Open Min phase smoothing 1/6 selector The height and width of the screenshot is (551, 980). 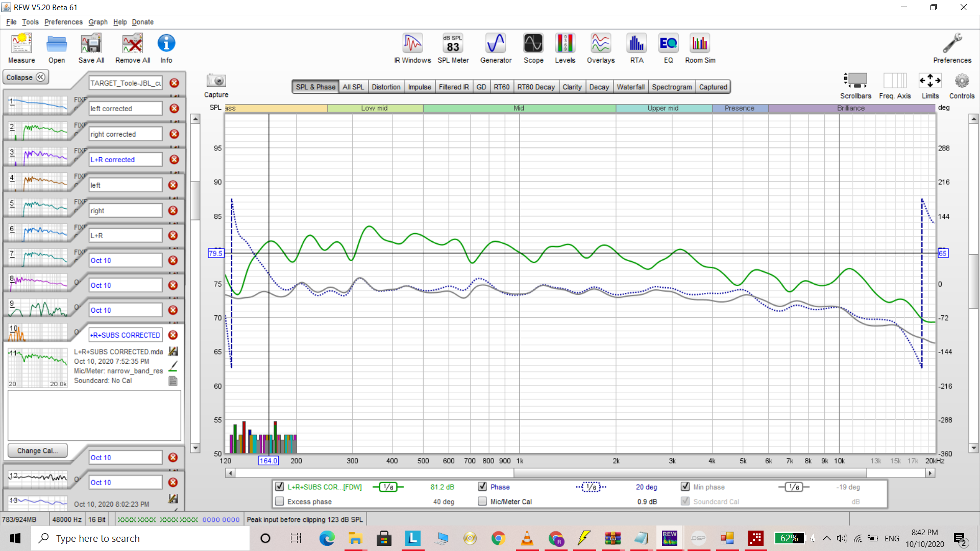pyautogui.click(x=794, y=487)
